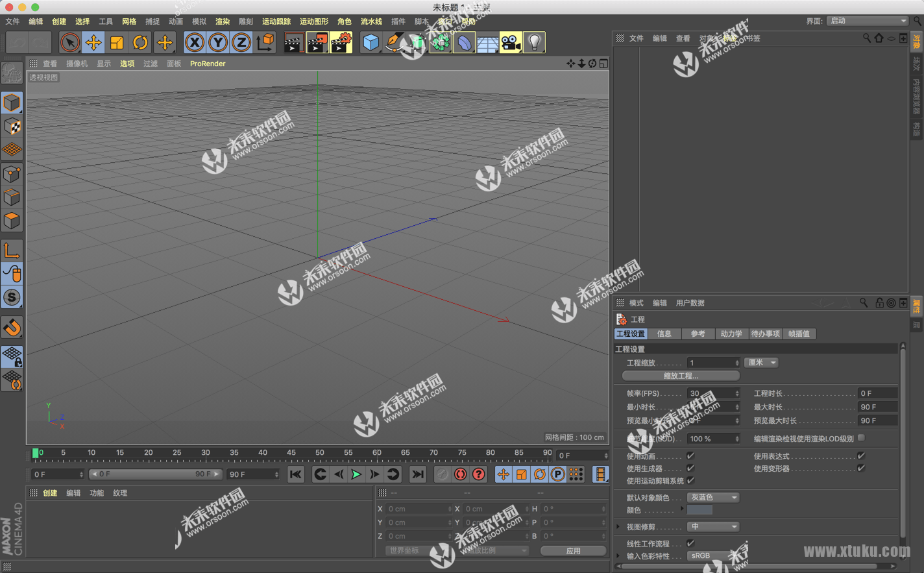Click the 缩放工程... button
This screenshot has width=924, height=573.
coord(681,376)
